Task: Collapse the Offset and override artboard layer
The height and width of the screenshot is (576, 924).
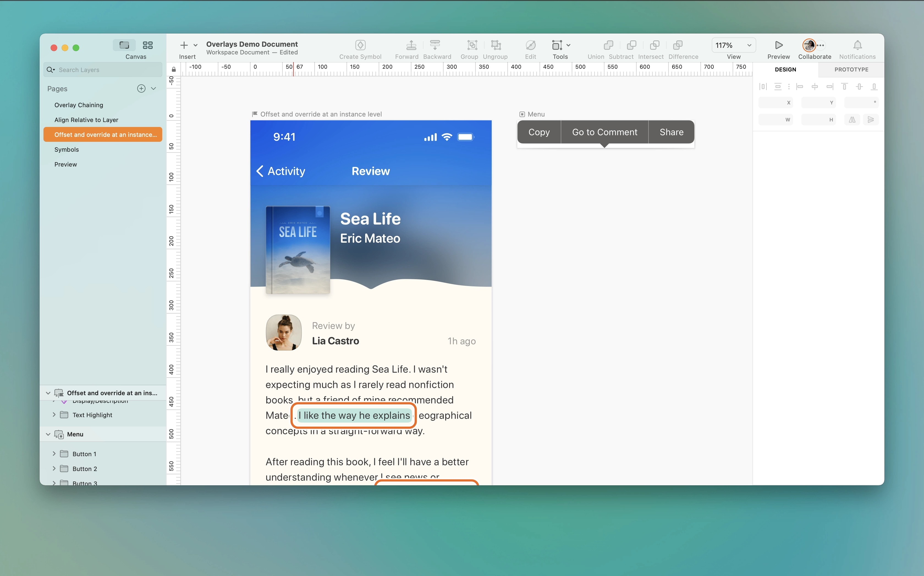Action: coord(48,393)
